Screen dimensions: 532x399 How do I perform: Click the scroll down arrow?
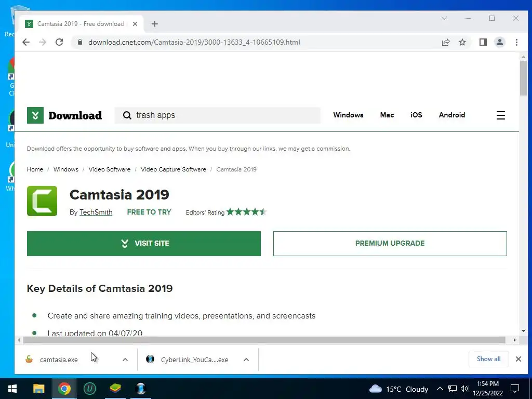523,331
